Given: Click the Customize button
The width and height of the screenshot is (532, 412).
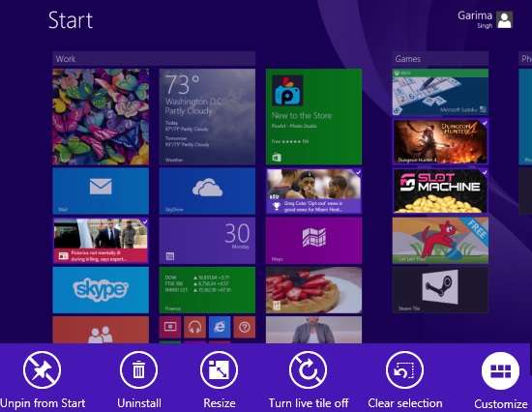Looking at the screenshot, I should 500,370.
